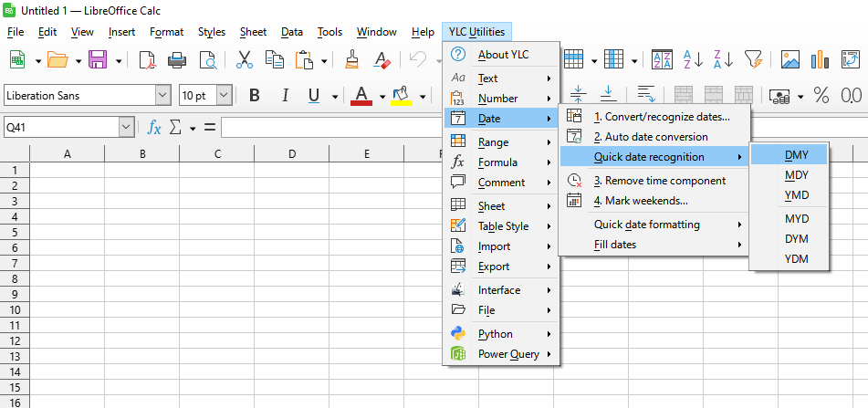
Task: Click the AutoFilter funnel icon
Action: tap(753, 60)
